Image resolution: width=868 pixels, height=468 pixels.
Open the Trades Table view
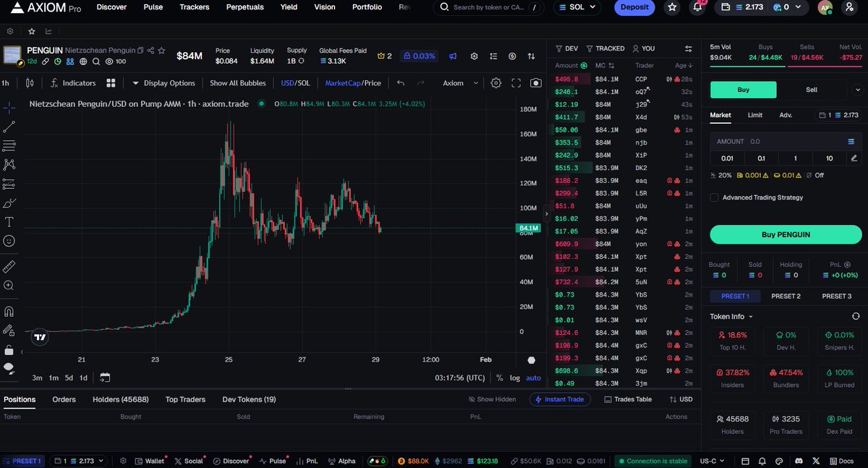pyautogui.click(x=628, y=399)
